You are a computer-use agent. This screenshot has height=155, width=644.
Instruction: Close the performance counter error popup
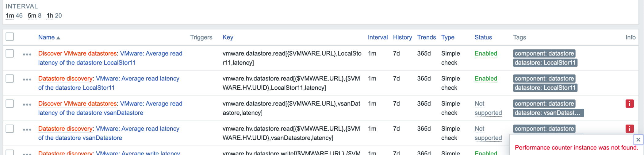[x=638, y=140]
